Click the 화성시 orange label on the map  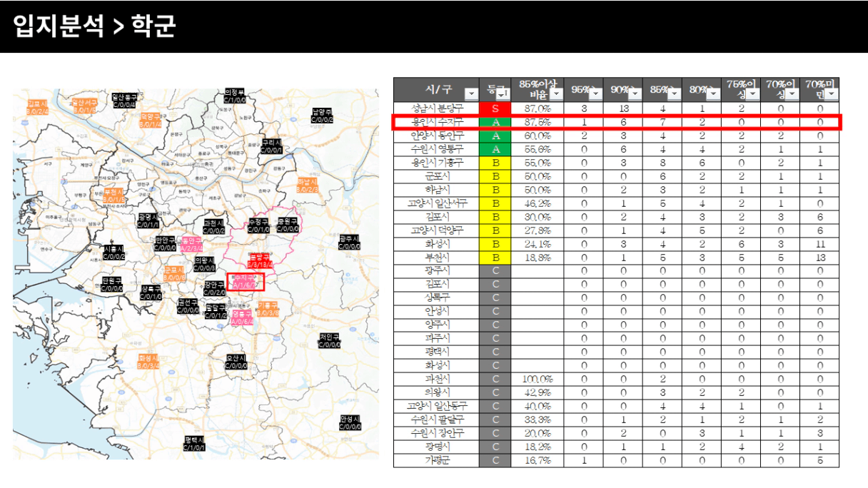pyautogui.click(x=148, y=361)
